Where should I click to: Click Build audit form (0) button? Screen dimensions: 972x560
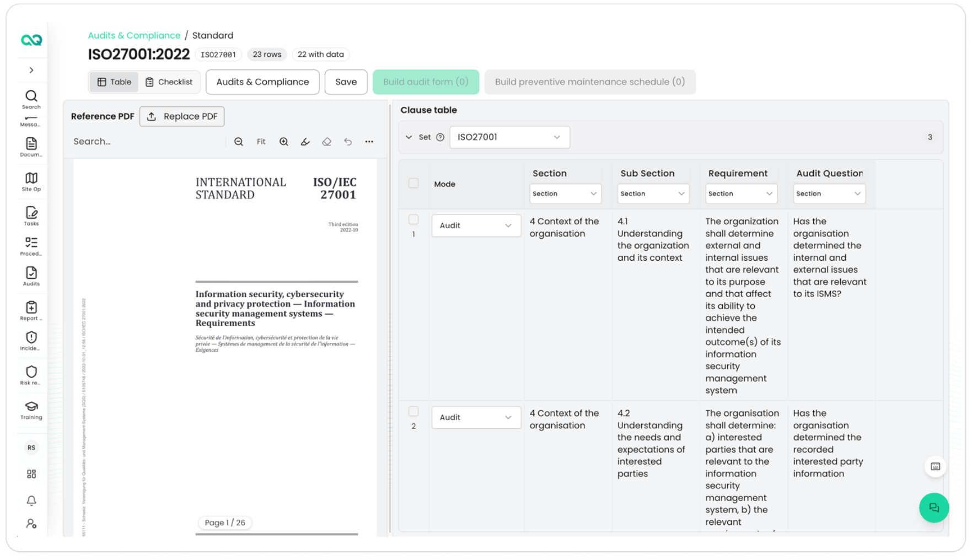426,82
